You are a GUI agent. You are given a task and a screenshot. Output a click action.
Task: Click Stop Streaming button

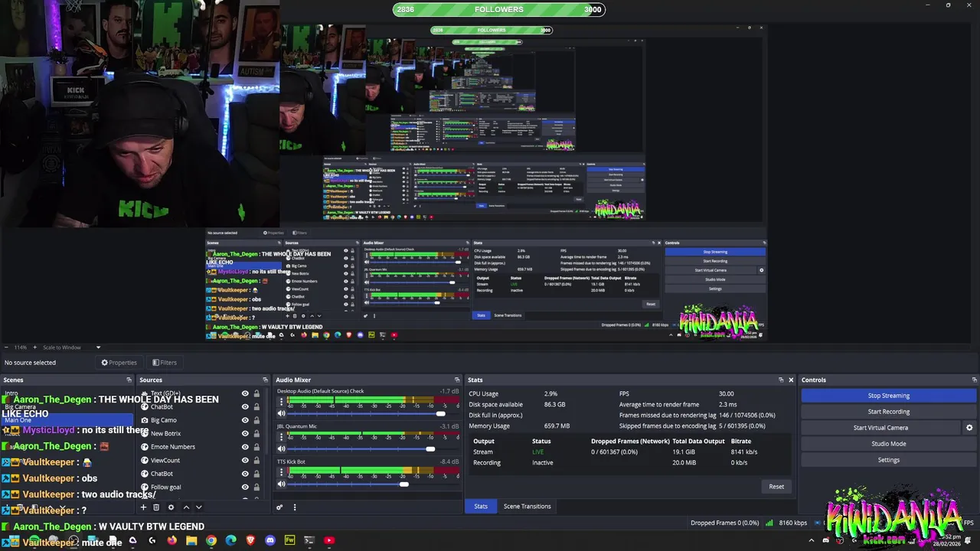coord(889,396)
